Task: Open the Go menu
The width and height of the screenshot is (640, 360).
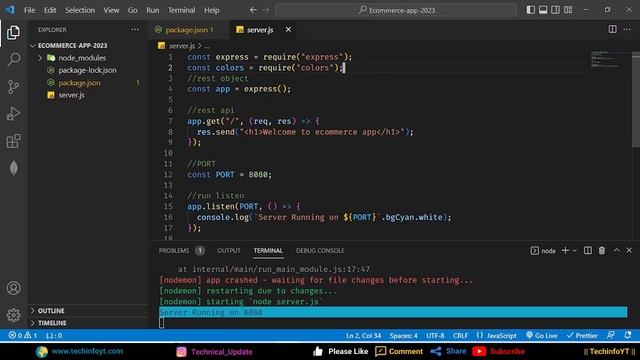Action: [133, 10]
